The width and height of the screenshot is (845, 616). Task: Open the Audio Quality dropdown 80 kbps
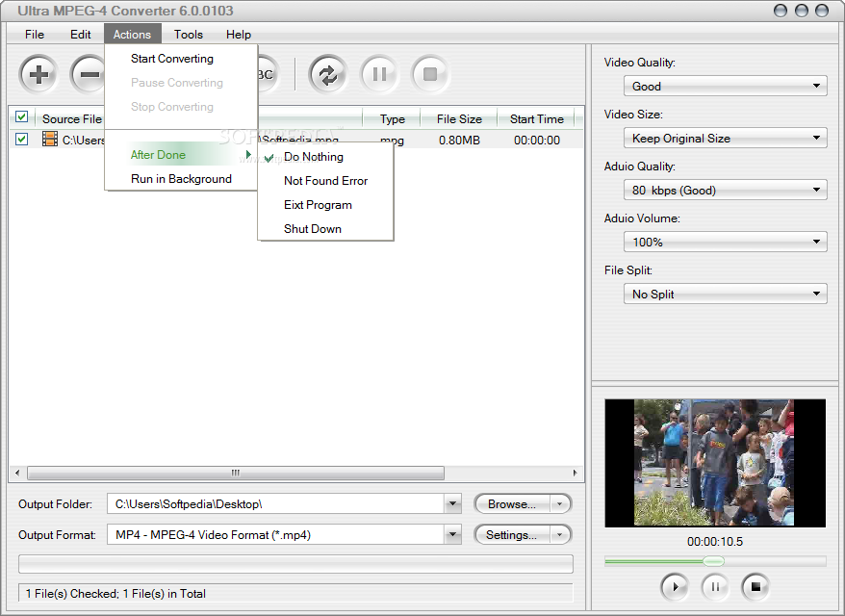click(726, 190)
